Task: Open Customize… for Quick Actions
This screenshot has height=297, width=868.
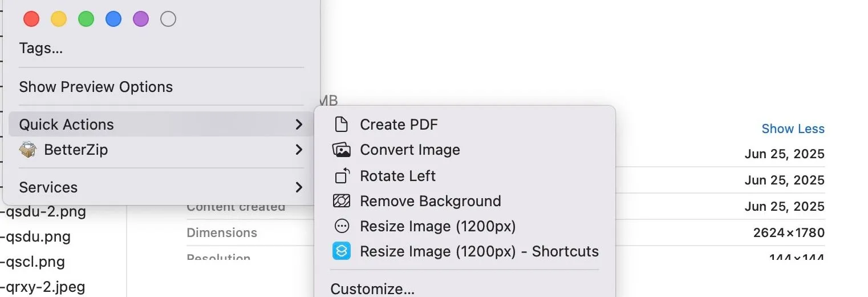Action: [x=372, y=289]
